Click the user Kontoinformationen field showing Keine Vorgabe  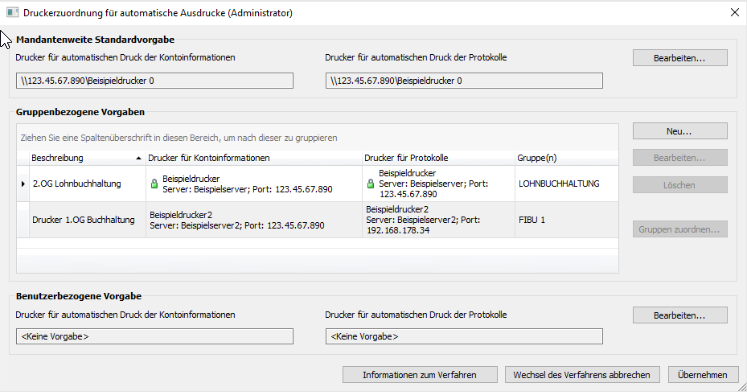(x=155, y=336)
